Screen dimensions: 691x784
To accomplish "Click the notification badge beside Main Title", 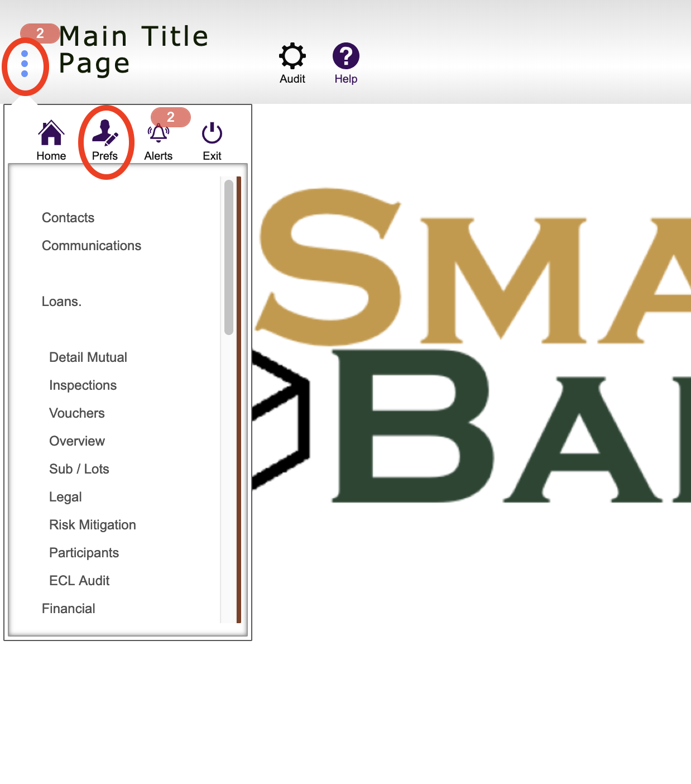I will point(40,34).
